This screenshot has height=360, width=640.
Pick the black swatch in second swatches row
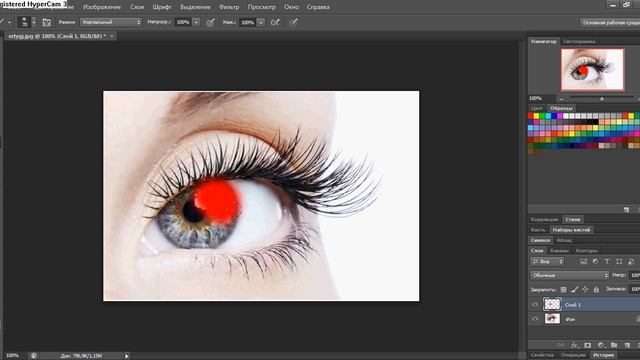596,122
